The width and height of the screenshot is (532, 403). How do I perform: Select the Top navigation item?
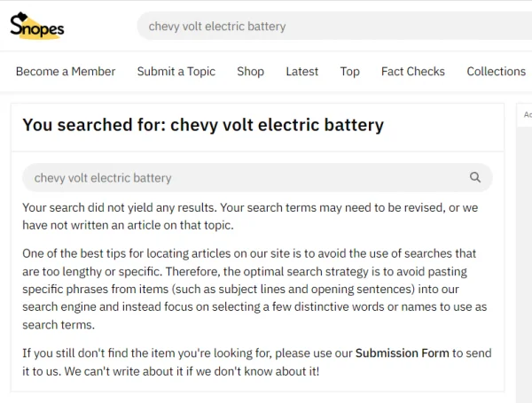coord(350,72)
